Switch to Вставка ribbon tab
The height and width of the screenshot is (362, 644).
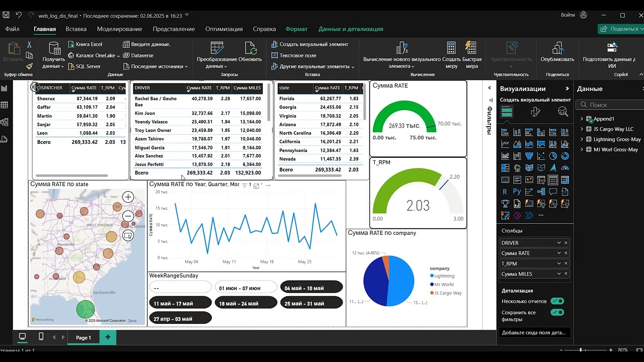pyautogui.click(x=76, y=29)
